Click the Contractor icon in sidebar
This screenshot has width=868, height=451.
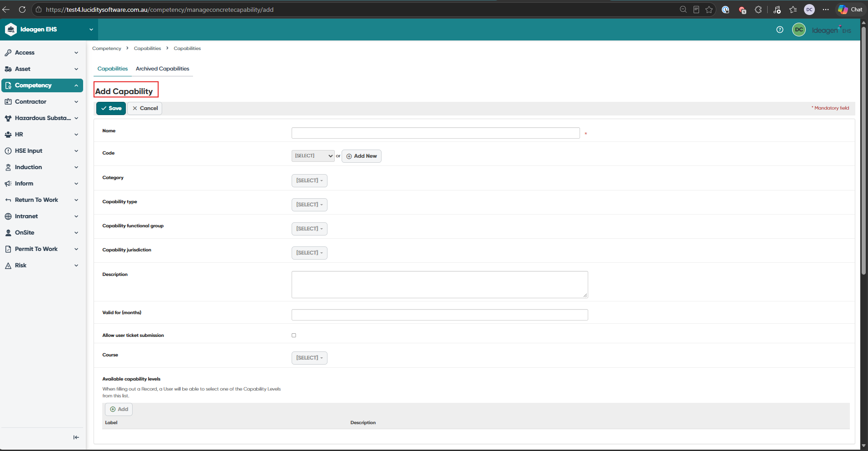pyautogui.click(x=8, y=102)
